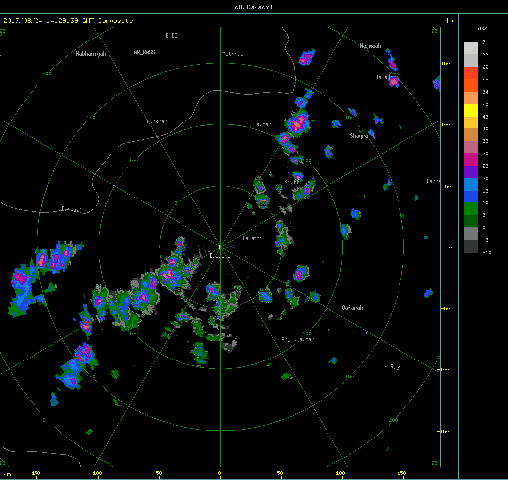Pick the dusty mauve-pink legend swatch
The image size is (508, 480).
pyautogui.click(x=471, y=147)
